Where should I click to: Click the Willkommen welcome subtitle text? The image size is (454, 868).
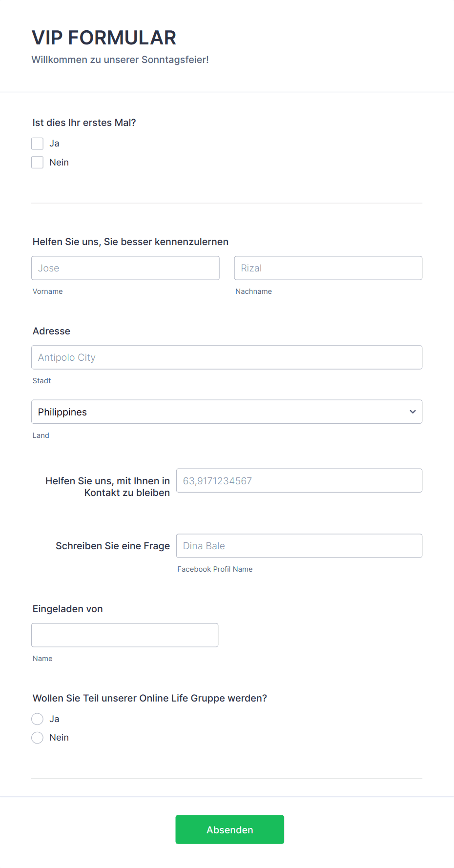point(120,59)
